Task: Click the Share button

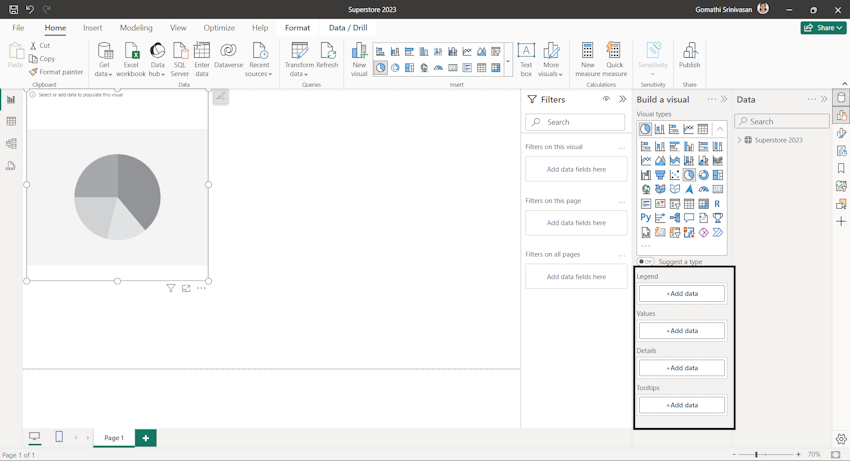Action: (823, 28)
